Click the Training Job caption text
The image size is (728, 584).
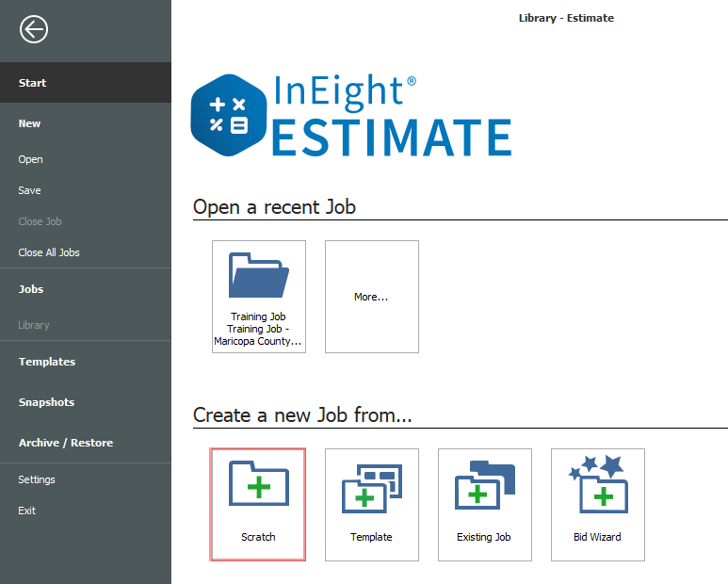coord(258,330)
